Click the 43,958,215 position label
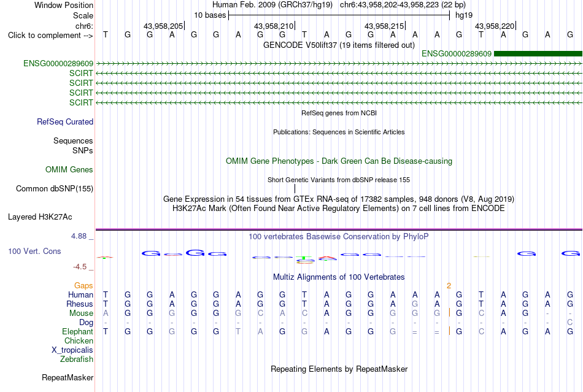 (384, 26)
